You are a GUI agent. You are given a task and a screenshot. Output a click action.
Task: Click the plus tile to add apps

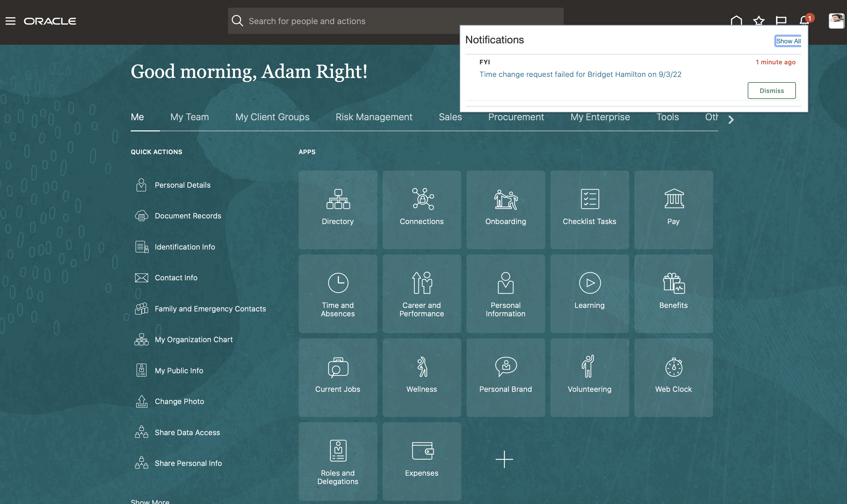(504, 459)
